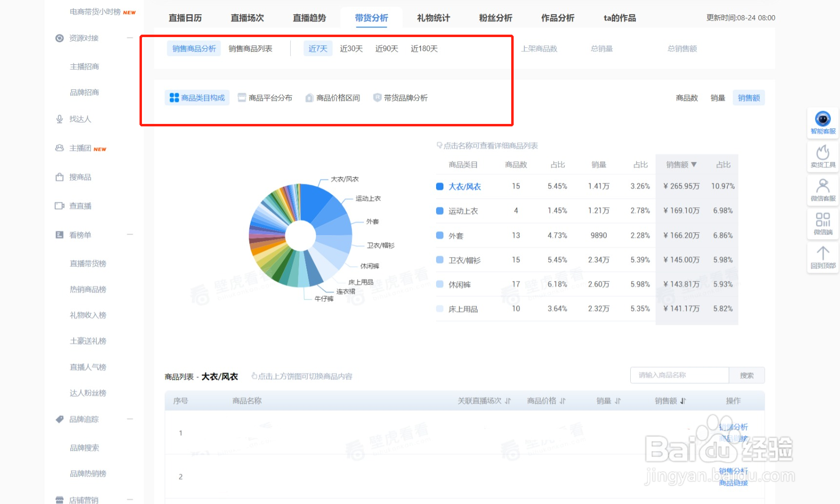Open the 智能客服 support icon
Screen dimensions: 840x504
click(x=823, y=120)
